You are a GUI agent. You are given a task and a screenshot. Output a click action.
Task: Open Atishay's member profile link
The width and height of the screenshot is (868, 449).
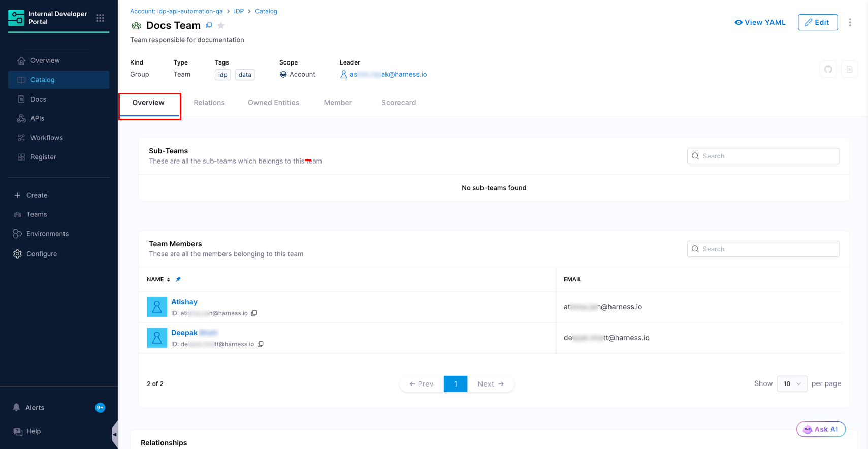184,302
